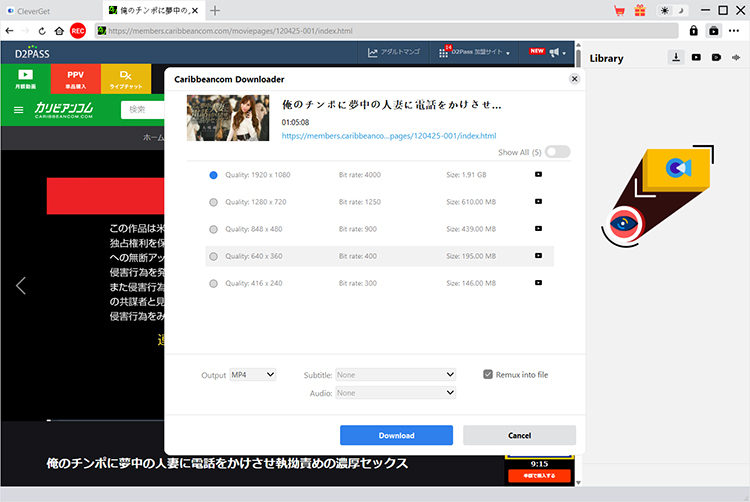The height and width of the screenshot is (502, 750).
Task: Open a new tab with plus button
Action: pos(215,11)
